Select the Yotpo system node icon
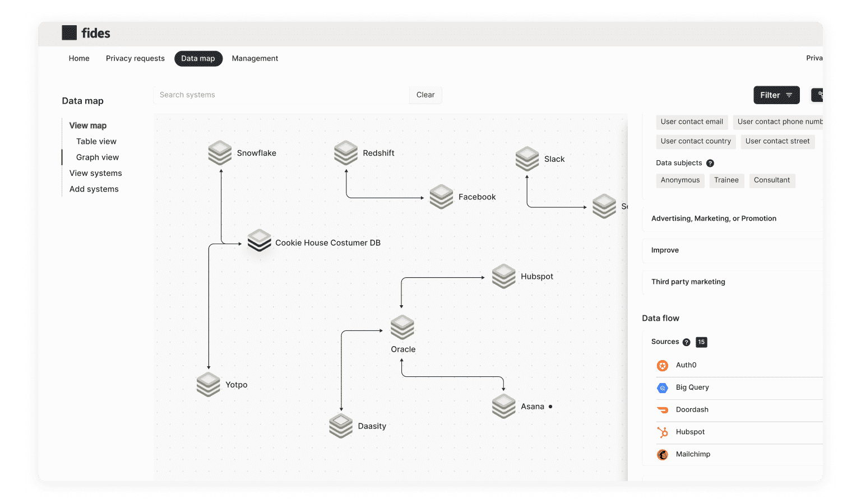This screenshot has height=504, width=861. (x=209, y=385)
